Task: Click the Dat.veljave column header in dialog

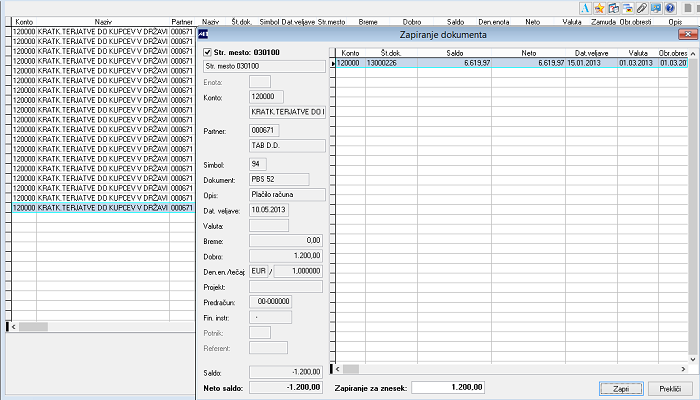Action: click(592, 53)
